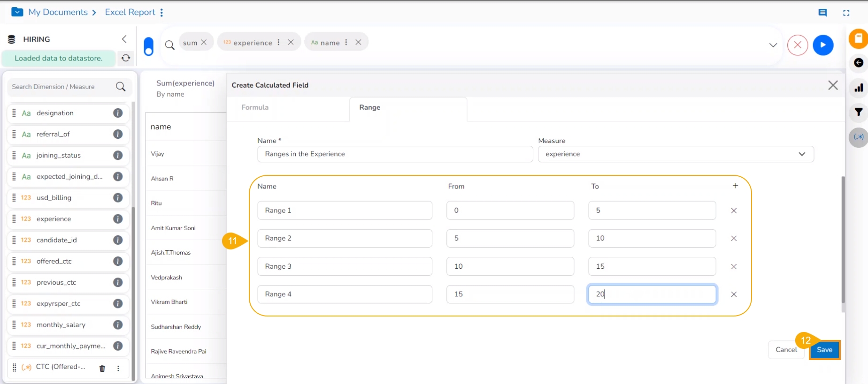The image size is (868, 384).
Task: Switch to the Formula tab
Action: (x=255, y=107)
